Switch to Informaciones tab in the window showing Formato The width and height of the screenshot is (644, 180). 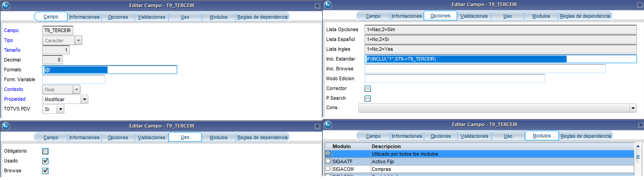(84, 17)
